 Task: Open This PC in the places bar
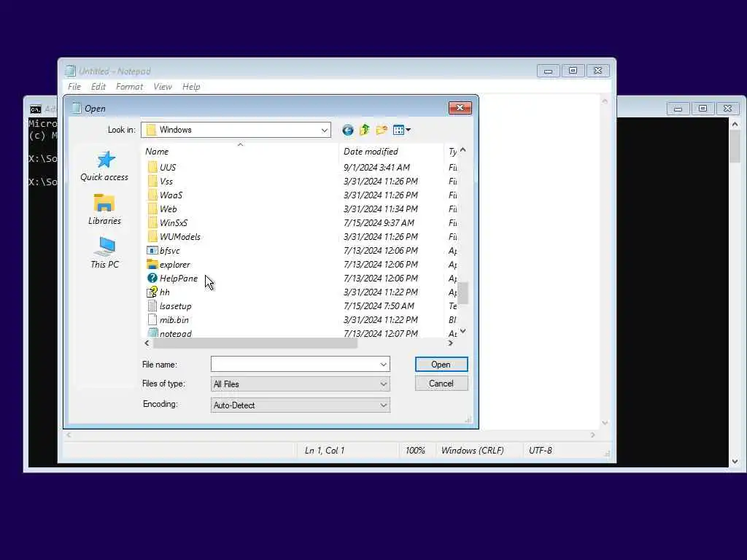104,253
